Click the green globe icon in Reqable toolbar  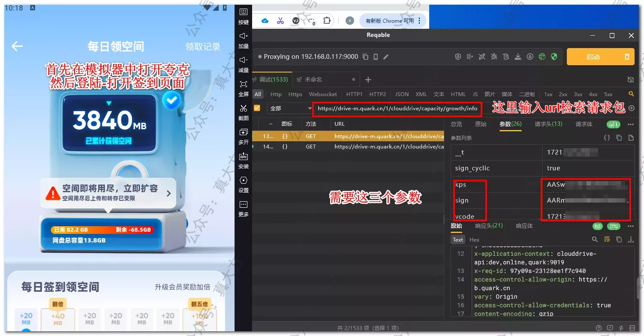542,57
